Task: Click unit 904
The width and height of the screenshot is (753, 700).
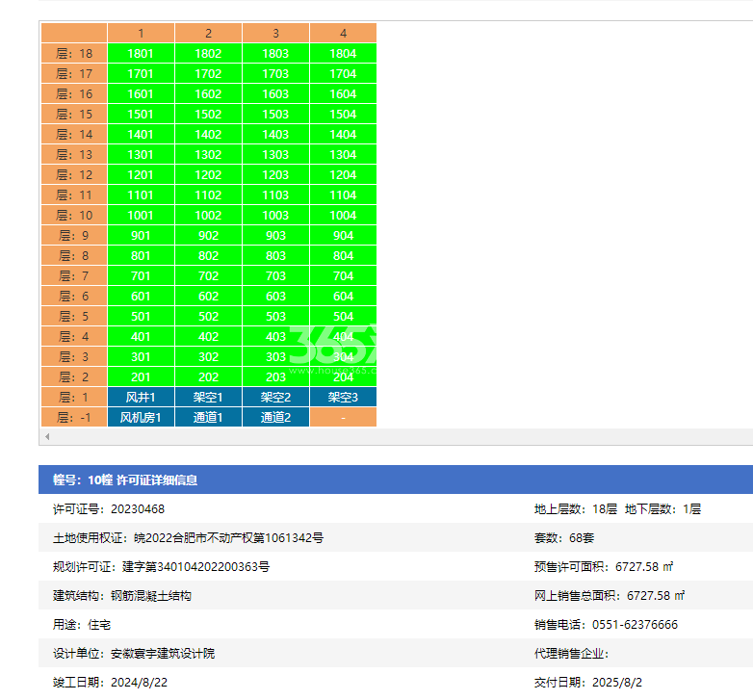Action: (x=343, y=235)
